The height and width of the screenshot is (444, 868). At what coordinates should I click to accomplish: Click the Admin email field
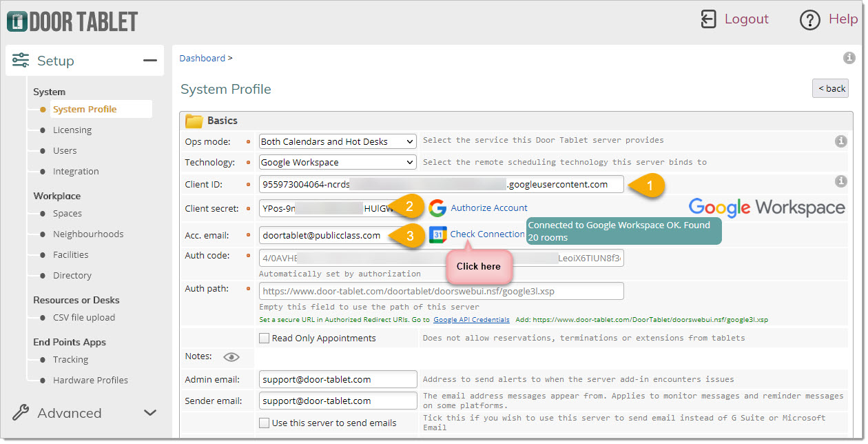[x=338, y=379]
